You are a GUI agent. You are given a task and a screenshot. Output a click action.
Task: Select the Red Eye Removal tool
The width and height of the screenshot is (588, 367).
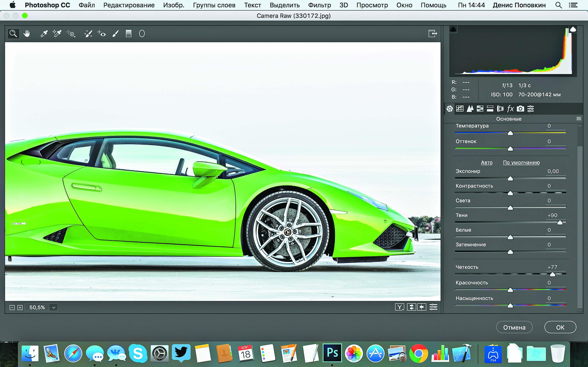102,34
